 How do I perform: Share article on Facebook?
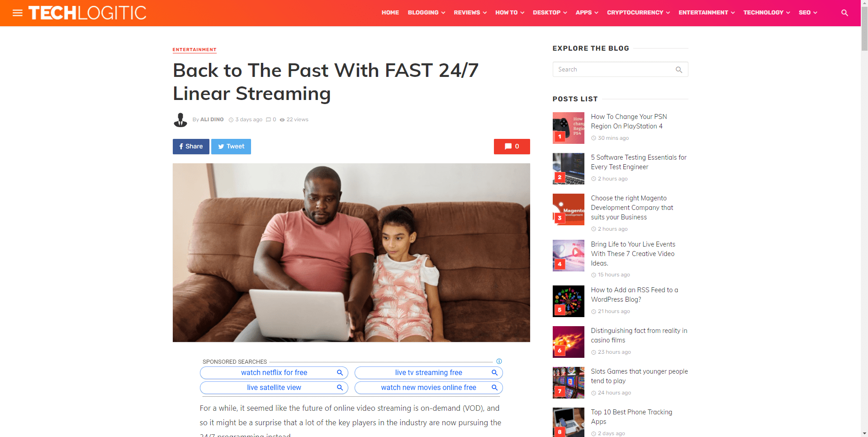tap(191, 147)
